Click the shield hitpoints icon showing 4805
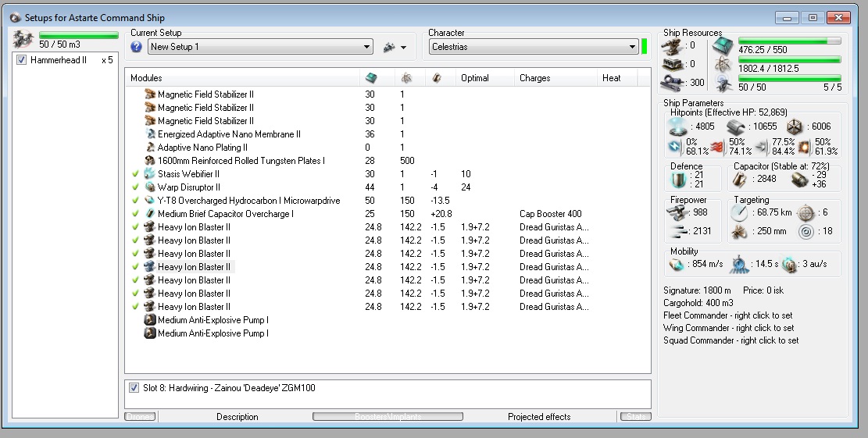Image resolution: width=868 pixels, height=438 pixels. 678,127
